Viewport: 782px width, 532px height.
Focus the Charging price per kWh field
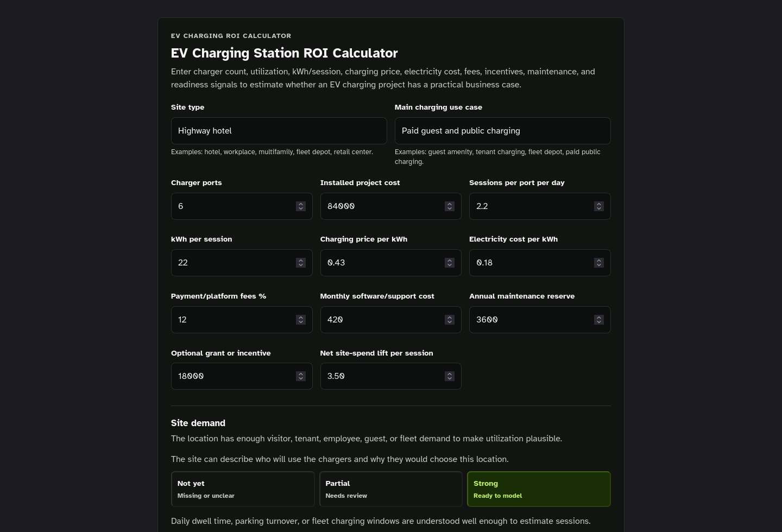pyautogui.click(x=390, y=263)
